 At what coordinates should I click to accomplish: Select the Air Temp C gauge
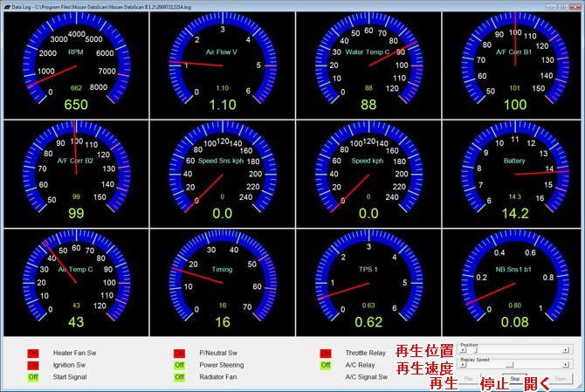75,280
